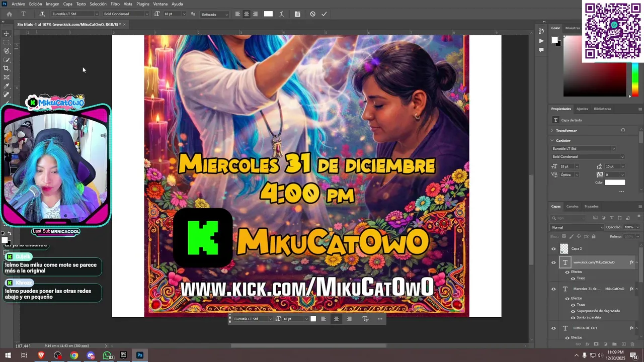
Task: Toggle Efectos visibility under Miercoles layer
Action: click(x=568, y=298)
